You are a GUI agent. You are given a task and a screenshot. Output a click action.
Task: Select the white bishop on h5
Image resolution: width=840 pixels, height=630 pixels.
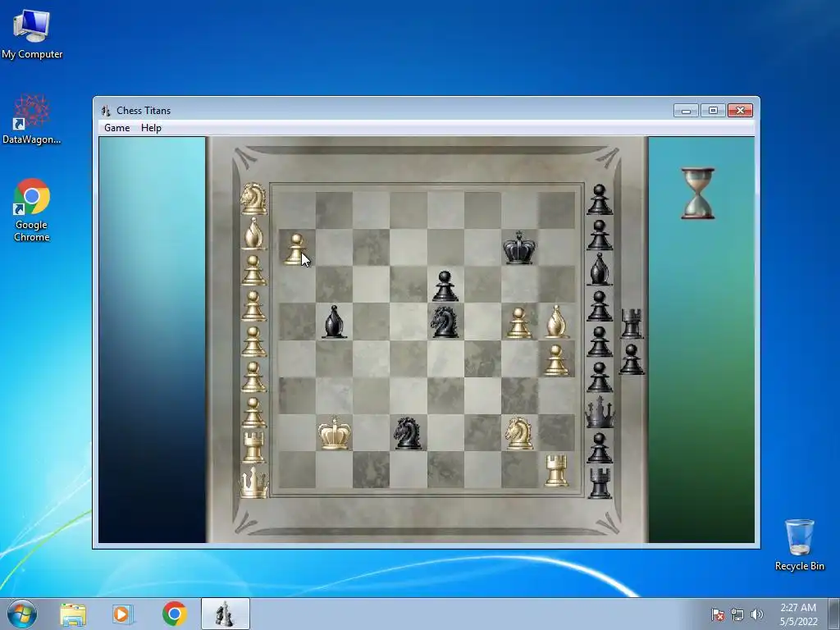(x=556, y=322)
